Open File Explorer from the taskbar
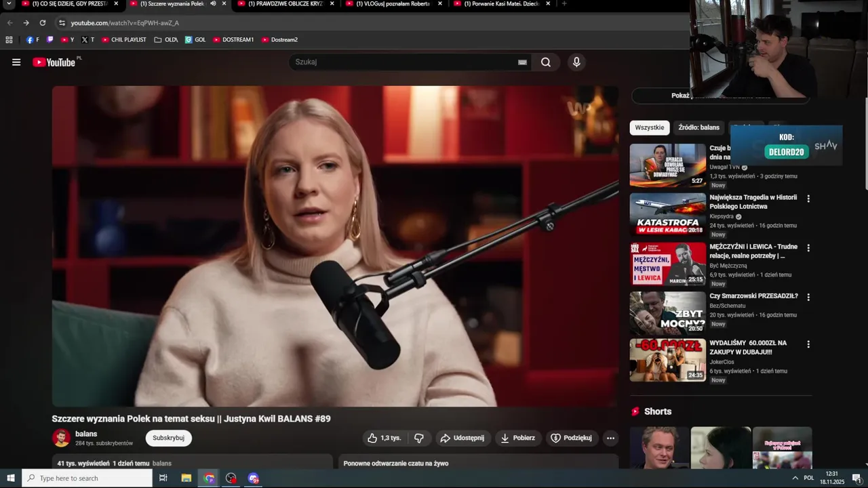Image resolution: width=868 pixels, height=488 pixels. pyautogui.click(x=186, y=478)
